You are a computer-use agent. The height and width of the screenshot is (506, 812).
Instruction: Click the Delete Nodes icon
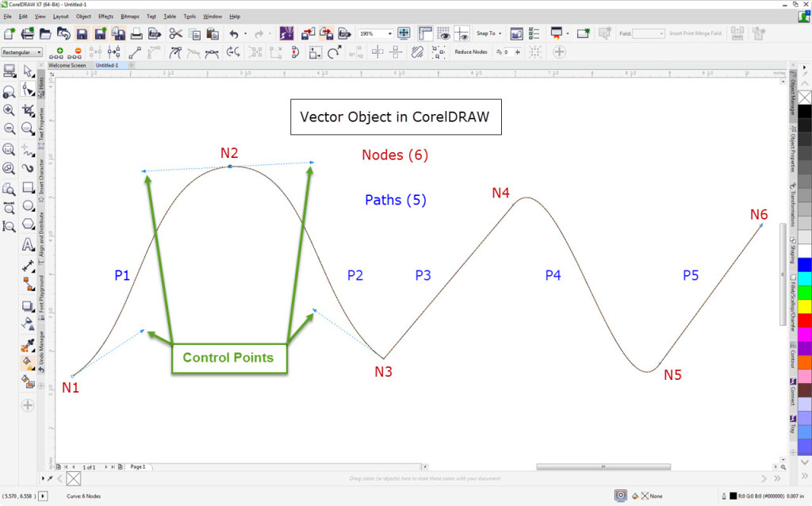[x=75, y=52]
